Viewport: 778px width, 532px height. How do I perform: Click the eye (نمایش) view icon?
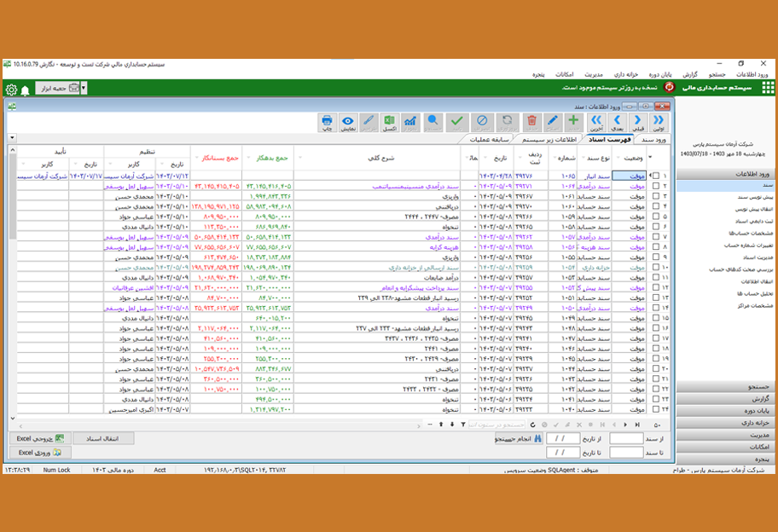[x=348, y=123]
